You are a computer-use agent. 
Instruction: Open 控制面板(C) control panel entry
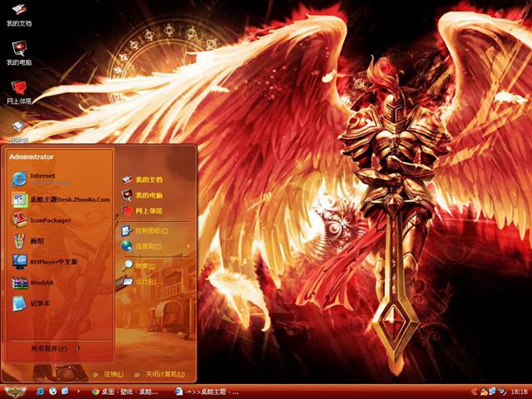pyautogui.click(x=145, y=231)
